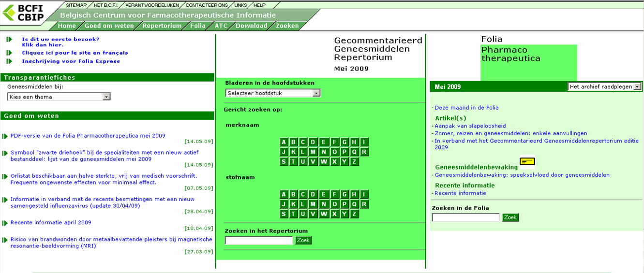Click Zoek button in Folia search
644x273 pixels.
click(510, 217)
